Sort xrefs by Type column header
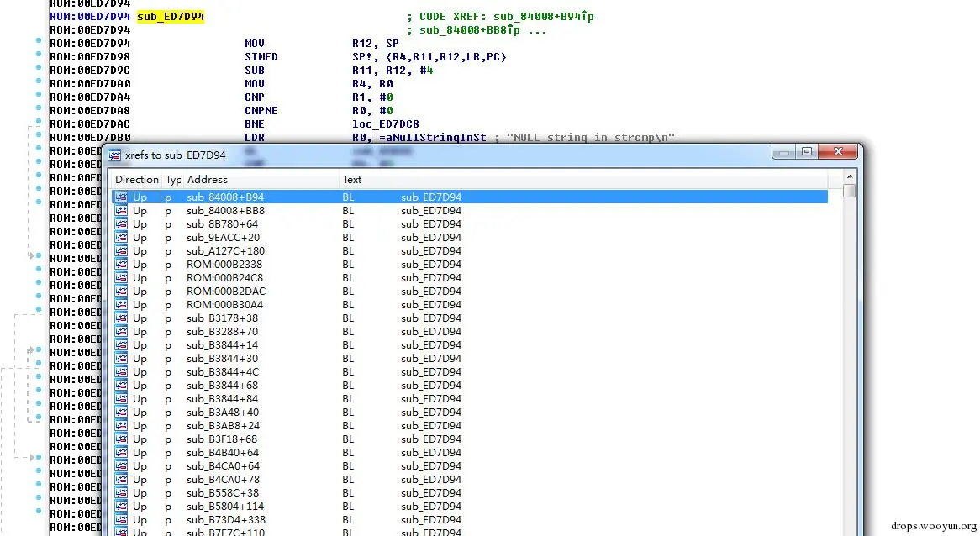 pos(172,179)
